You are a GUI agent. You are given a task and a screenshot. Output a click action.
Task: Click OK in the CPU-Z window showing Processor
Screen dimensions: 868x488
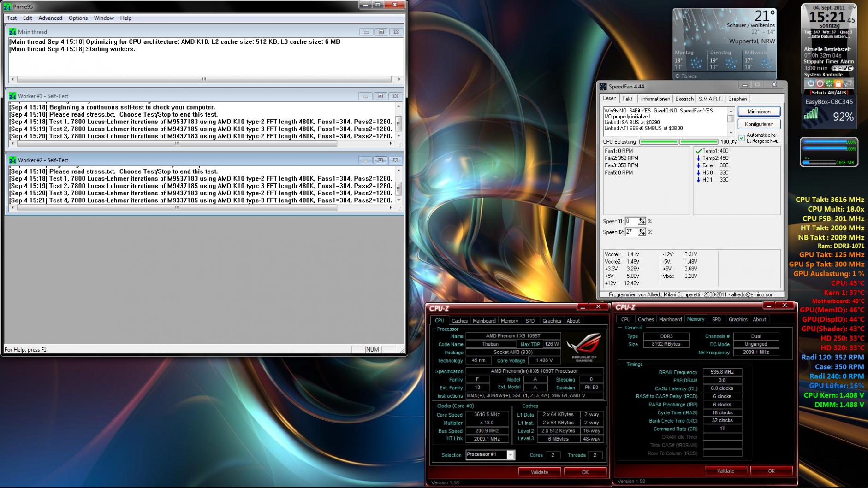pyautogui.click(x=585, y=472)
